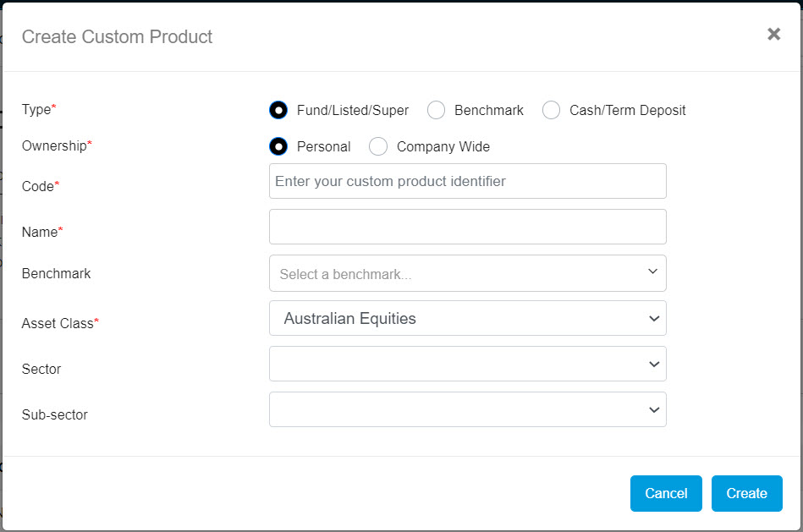Expand the Asset Class chevron arrow
This screenshot has width=803, height=532.
click(x=653, y=318)
